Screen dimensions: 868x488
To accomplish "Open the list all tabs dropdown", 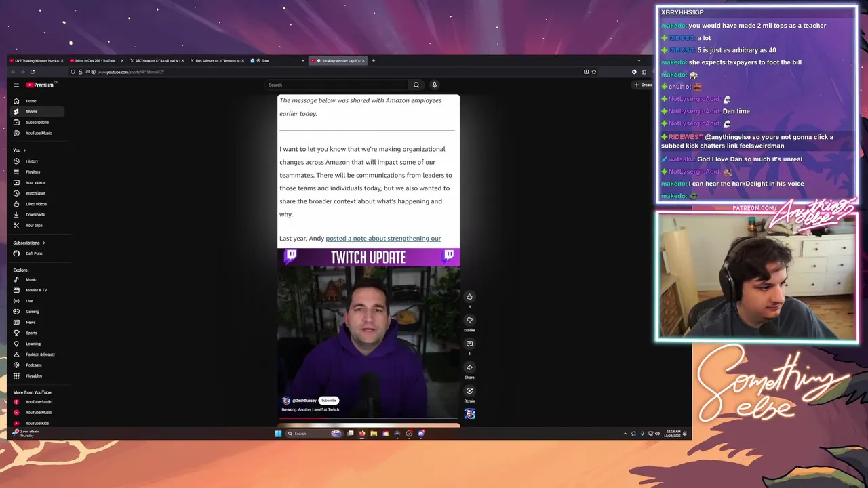I will point(639,60).
